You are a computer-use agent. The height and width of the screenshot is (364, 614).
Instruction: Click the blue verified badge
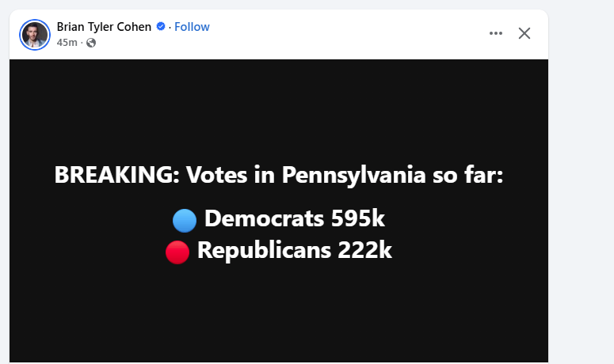pyautogui.click(x=160, y=27)
